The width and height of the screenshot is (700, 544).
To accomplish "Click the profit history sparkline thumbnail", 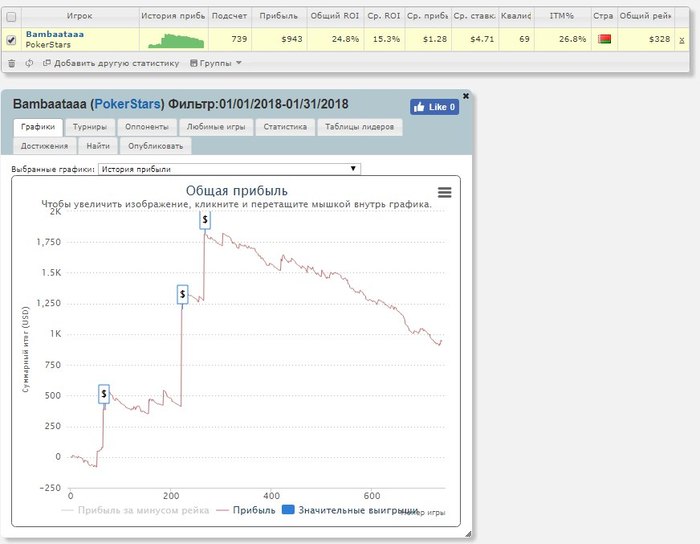I will (176, 41).
